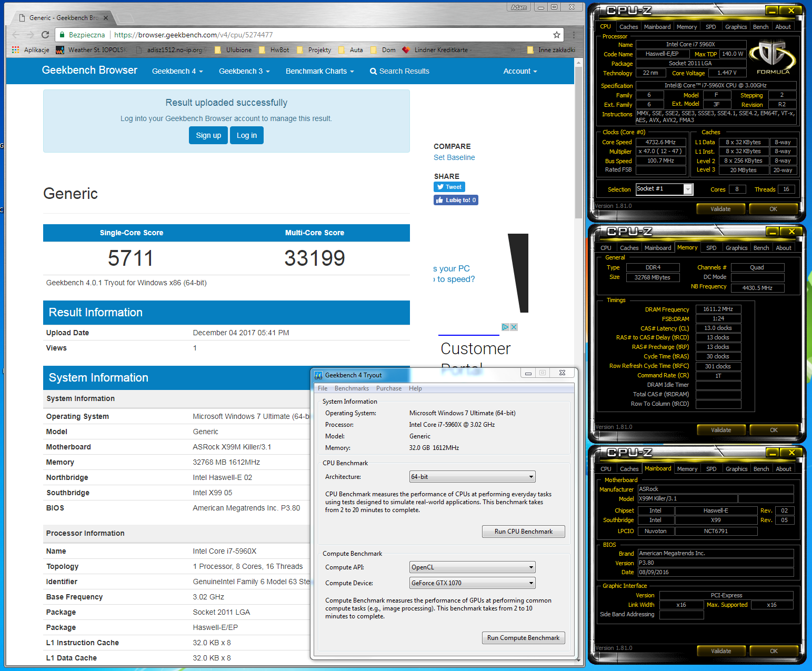Screen dimensions: 812x671
Task: Open the Auta bookmarks folder
Action: coord(351,50)
